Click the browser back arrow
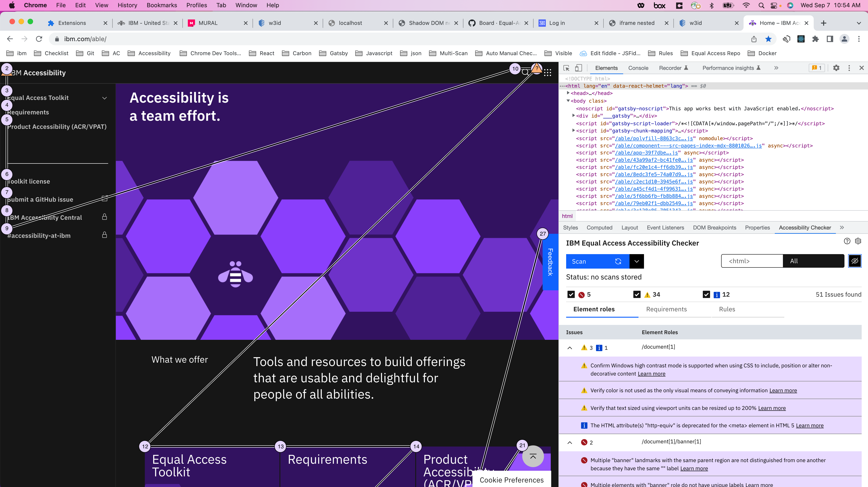868x487 pixels. tap(10, 39)
